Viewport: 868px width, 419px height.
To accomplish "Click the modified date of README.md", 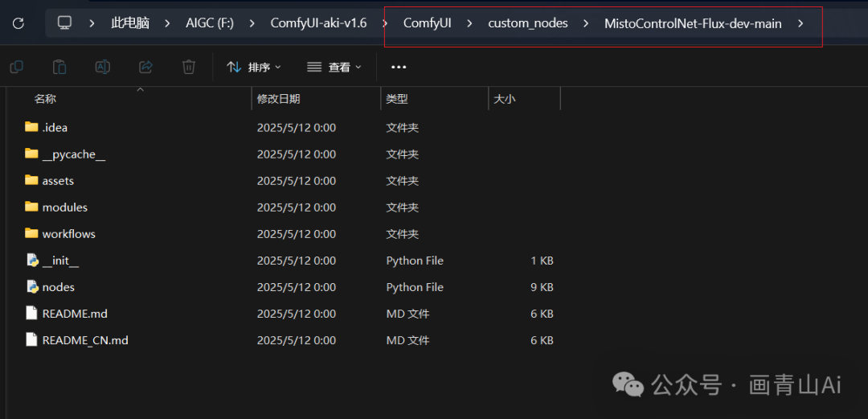I will (296, 314).
